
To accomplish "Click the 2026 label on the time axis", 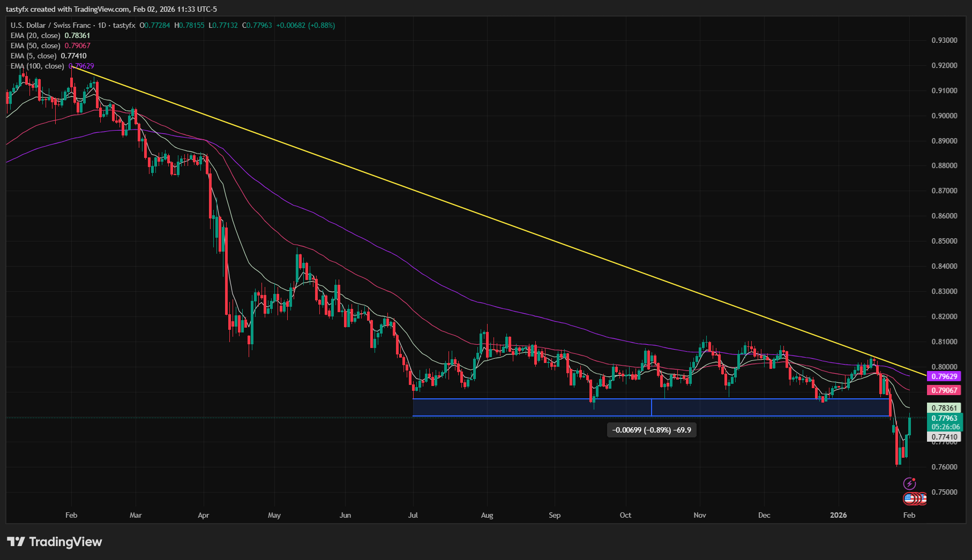I will point(838,515).
